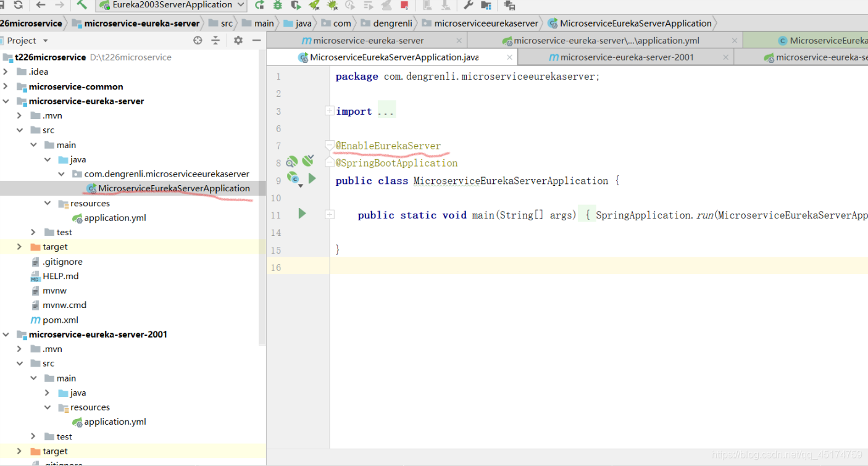The width and height of the screenshot is (868, 466).
Task: Stop the running application with the red square
Action: 404,5
